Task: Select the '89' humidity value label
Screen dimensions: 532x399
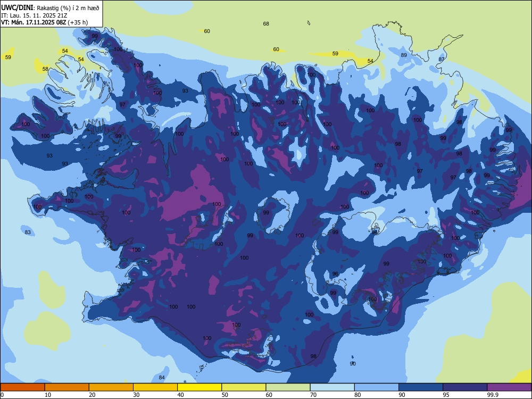Action: 404,55
